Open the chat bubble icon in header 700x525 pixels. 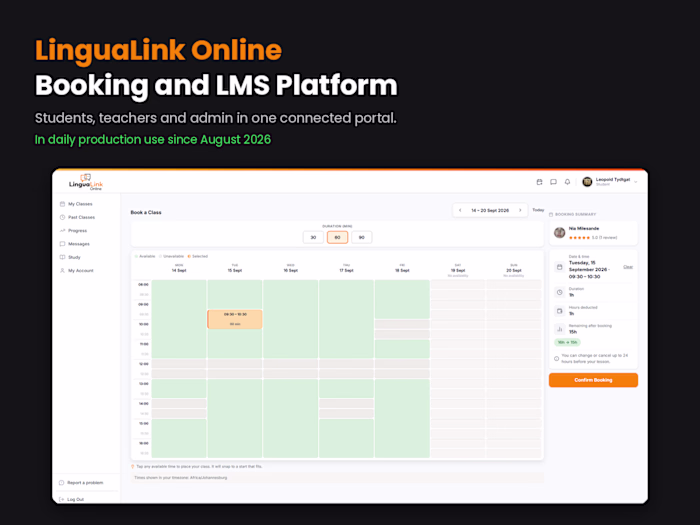point(553,182)
